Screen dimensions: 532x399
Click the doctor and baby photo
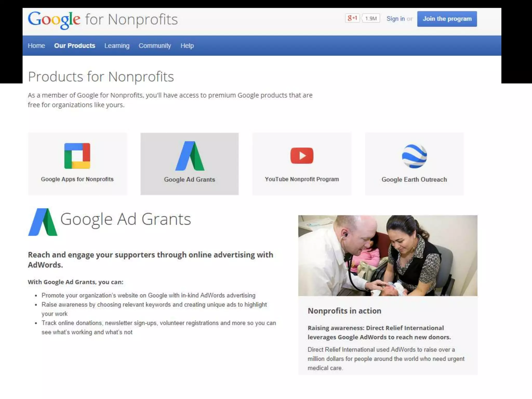pyautogui.click(x=388, y=255)
